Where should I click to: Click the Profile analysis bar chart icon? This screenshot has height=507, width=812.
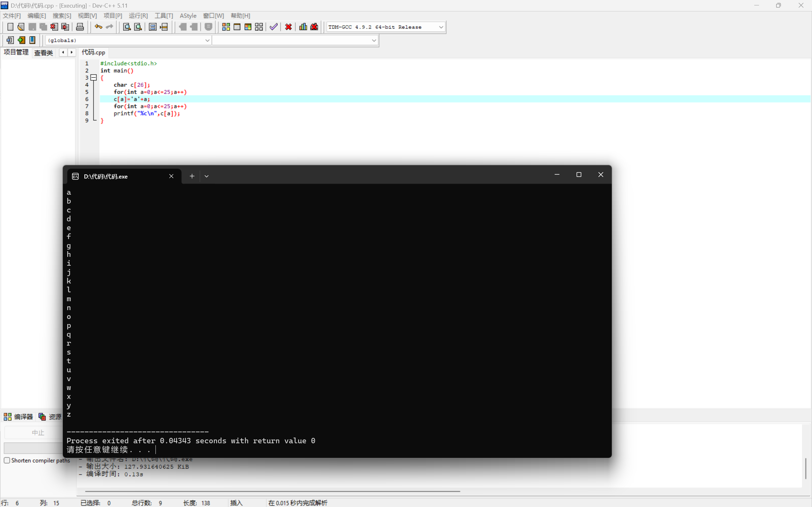(x=303, y=27)
